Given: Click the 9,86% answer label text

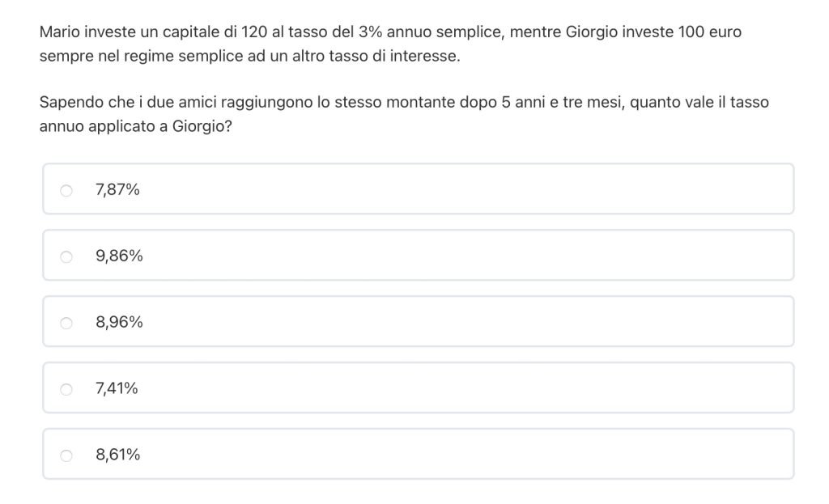Looking at the screenshot, I should (x=119, y=256).
